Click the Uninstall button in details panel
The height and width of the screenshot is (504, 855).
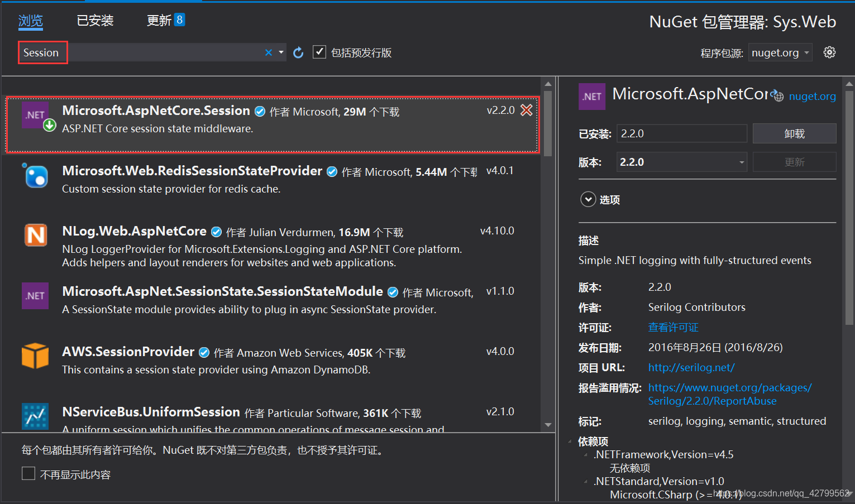(794, 133)
